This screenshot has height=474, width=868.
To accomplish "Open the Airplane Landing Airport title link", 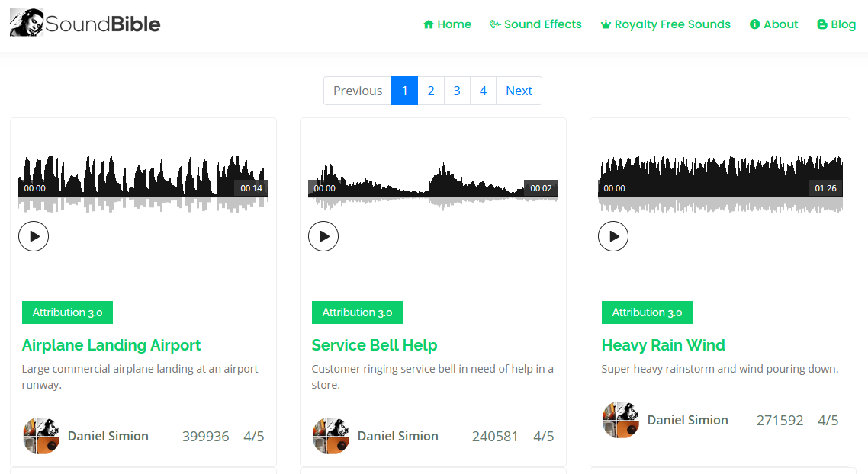I will 111,345.
